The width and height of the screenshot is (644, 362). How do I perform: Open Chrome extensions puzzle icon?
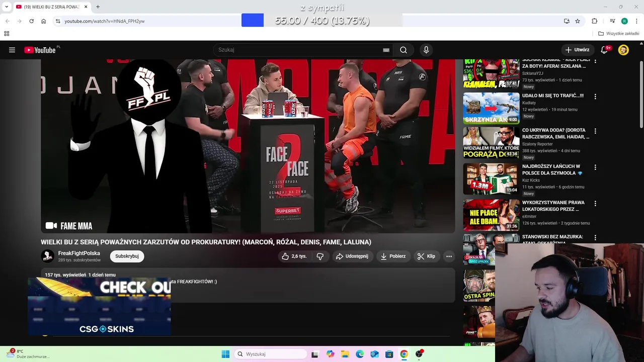(595, 21)
